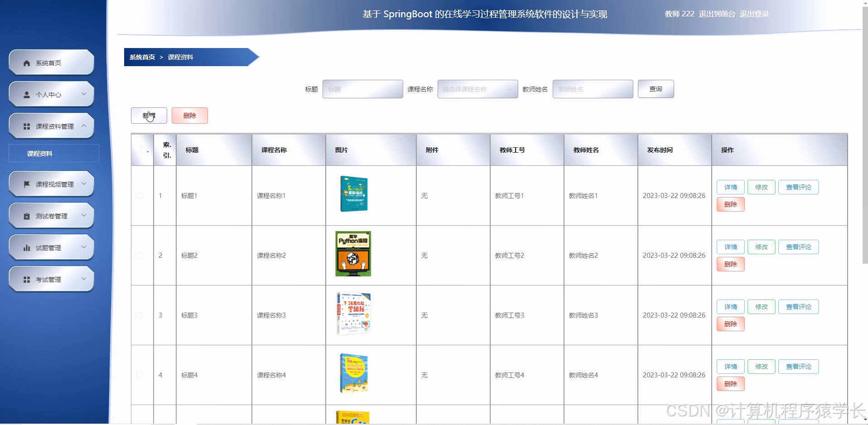Click the 标题 search input field
868x425 pixels.
tap(362, 89)
